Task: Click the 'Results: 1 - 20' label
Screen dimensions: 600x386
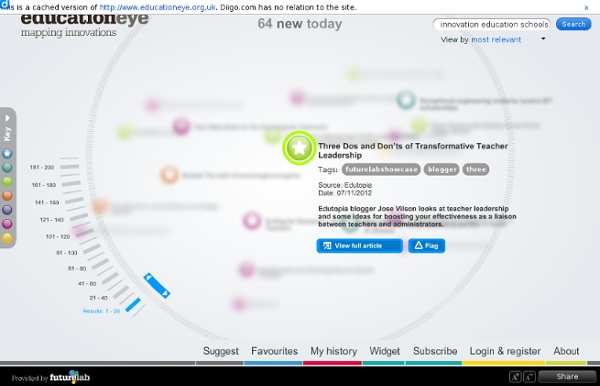Action: coord(101,311)
